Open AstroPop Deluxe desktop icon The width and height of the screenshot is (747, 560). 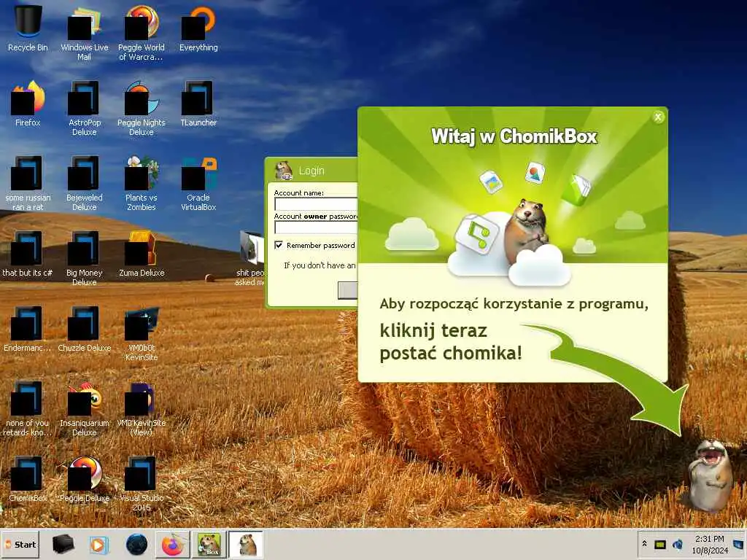pyautogui.click(x=85, y=109)
